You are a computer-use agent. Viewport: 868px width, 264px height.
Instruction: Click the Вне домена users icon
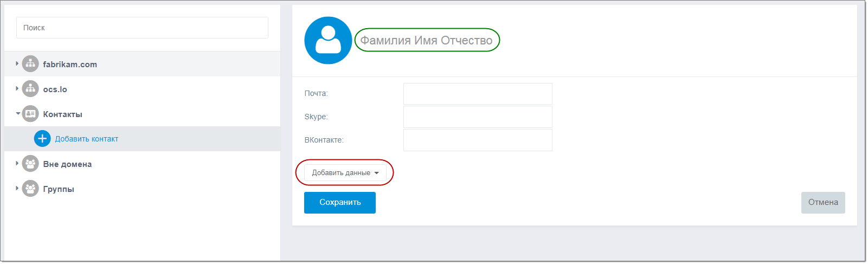click(30, 164)
